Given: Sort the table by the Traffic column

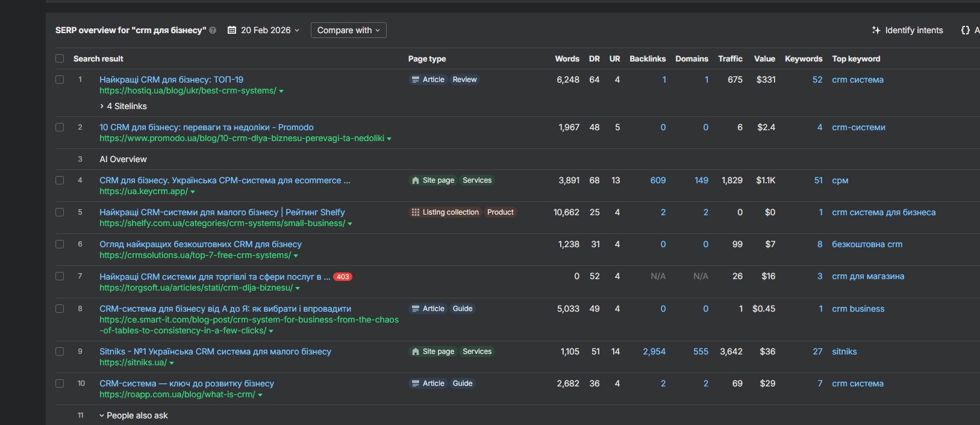Looking at the screenshot, I should (x=730, y=58).
